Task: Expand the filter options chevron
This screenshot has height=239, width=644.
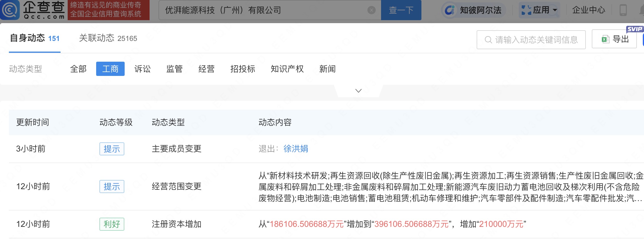Action: click(359, 91)
